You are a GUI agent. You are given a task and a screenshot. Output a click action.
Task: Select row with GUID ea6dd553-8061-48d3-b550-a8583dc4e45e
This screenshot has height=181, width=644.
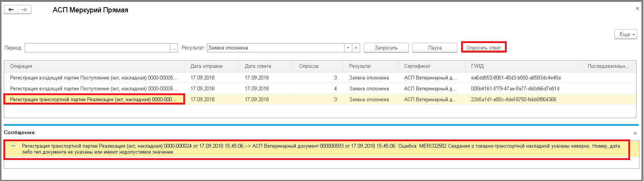(320, 78)
